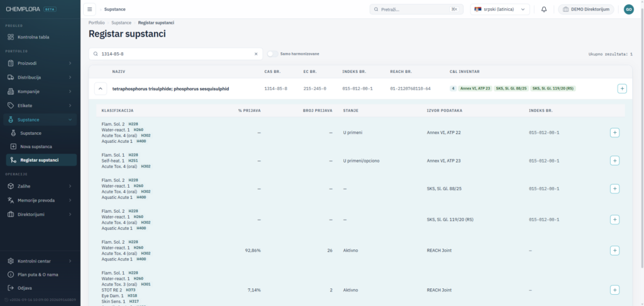
Task: Open the DEMO Direktorijum button
Action: pos(586,9)
